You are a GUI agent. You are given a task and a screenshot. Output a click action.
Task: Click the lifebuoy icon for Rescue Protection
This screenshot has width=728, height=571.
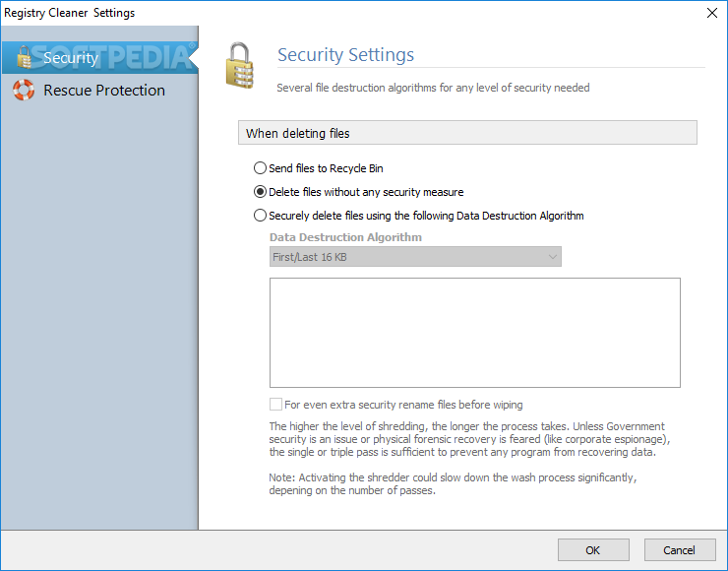coord(24,90)
